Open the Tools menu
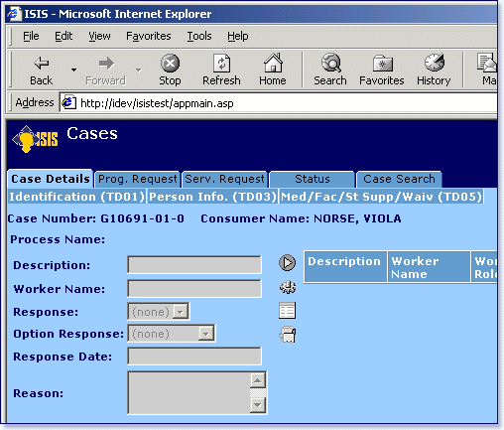This screenshot has width=504, height=430. 199,36
